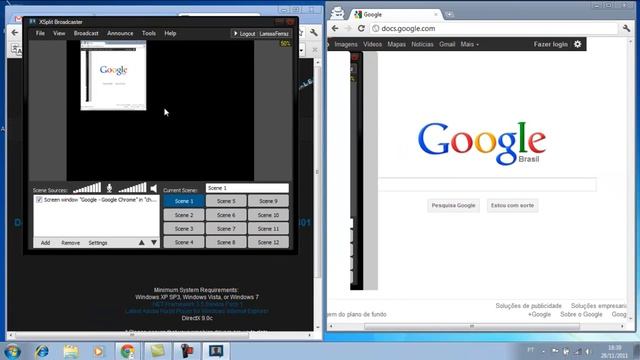Open XSplit Broadcast menu
This screenshot has height=360, width=640.
[86, 33]
